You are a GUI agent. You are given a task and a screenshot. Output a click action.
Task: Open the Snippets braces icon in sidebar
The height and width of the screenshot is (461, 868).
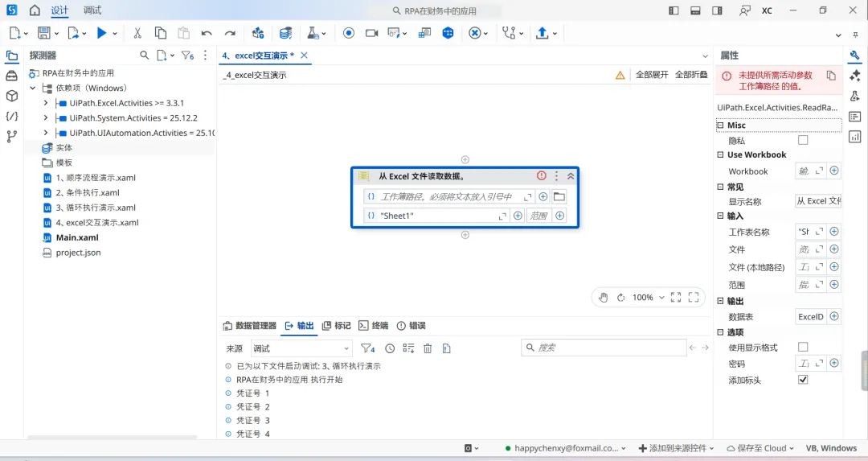click(x=11, y=116)
